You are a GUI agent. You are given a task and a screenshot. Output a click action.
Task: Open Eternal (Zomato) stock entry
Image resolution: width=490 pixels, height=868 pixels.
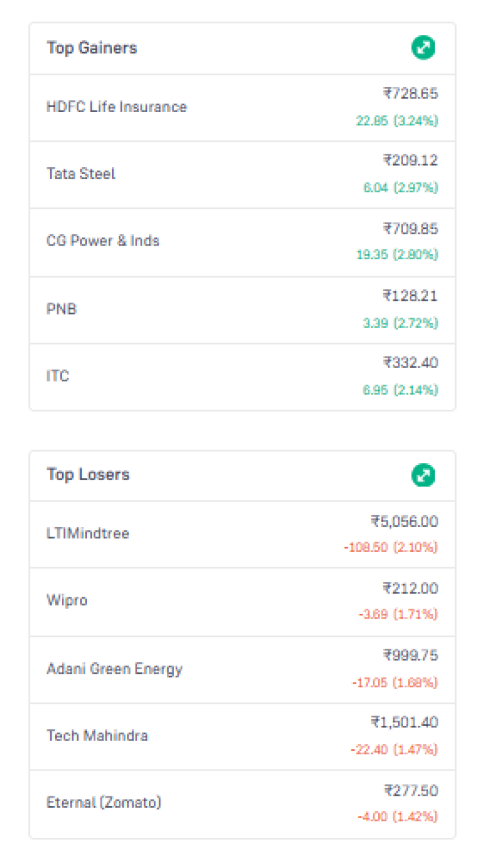[x=104, y=803]
